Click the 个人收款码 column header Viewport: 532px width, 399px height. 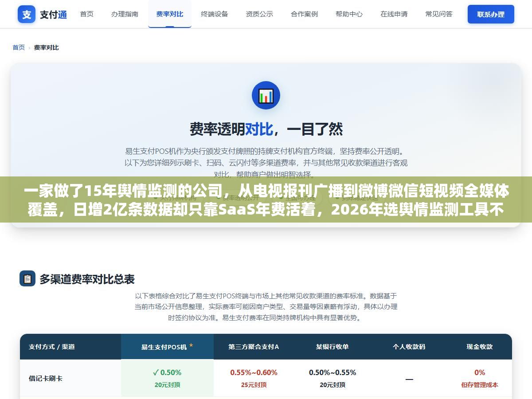pyautogui.click(x=409, y=347)
